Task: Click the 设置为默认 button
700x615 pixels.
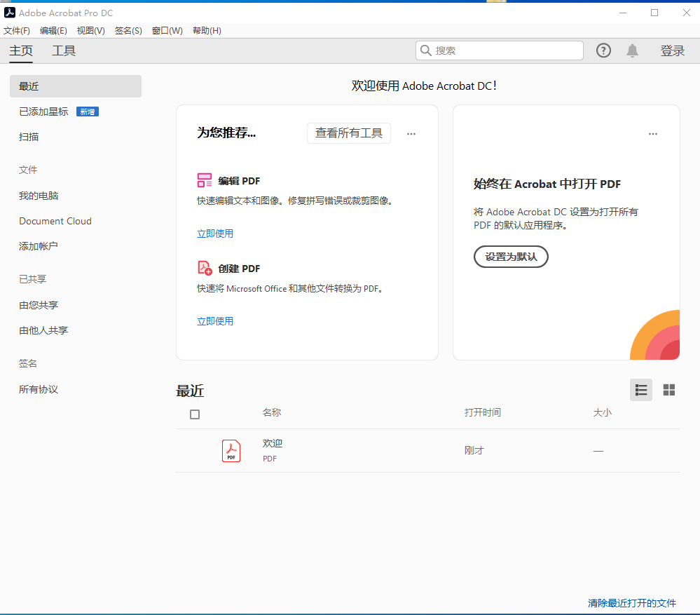Action: (511, 257)
